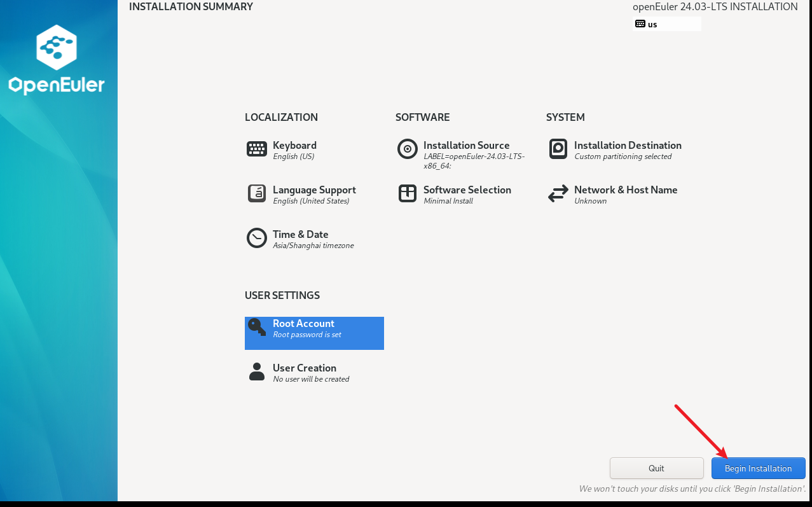The width and height of the screenshot is (812, 507).
Task: Click 'Asia/Shanghai timezone' status text
Action: 313,246
